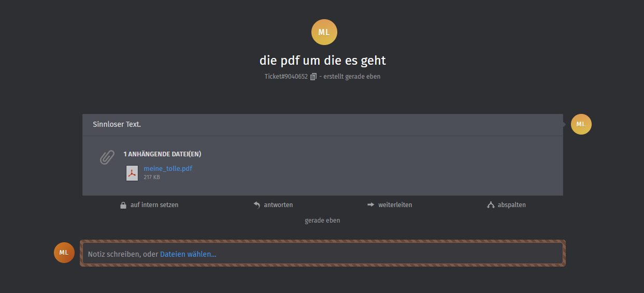Click the ML avatar beside the article
This screenshot has height=293, width=644.
click(x=581, y=124)
